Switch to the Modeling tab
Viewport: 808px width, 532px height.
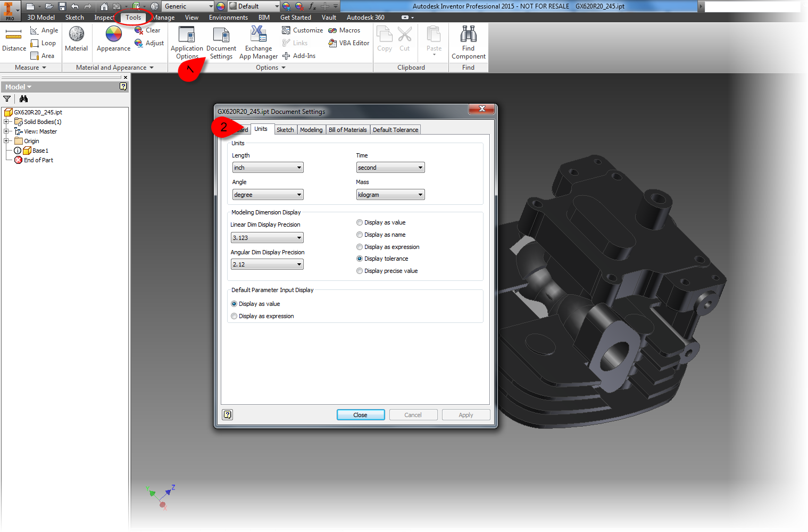[x=311, y=130]
